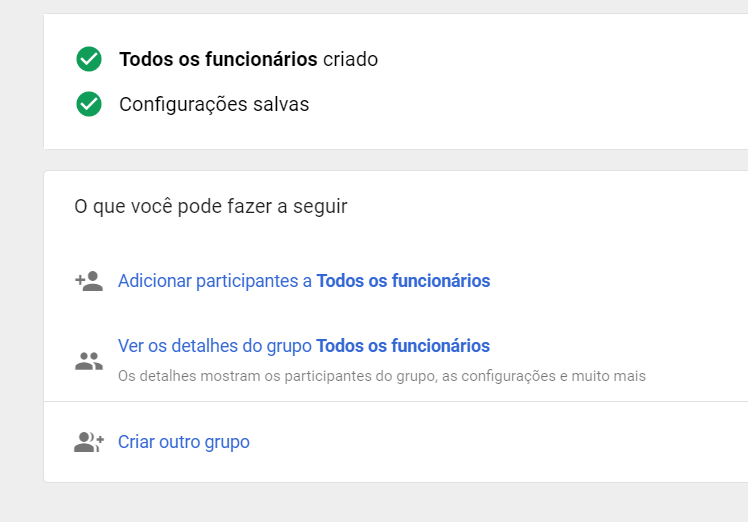Click the word criado in the status line
This screenshot has width=748, height=522.
click(351, 60)
